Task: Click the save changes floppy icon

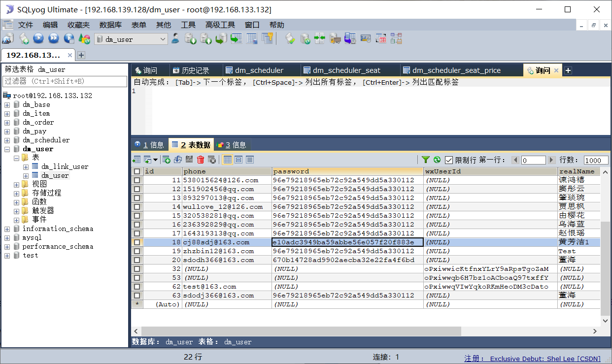Action: point(189,160)
